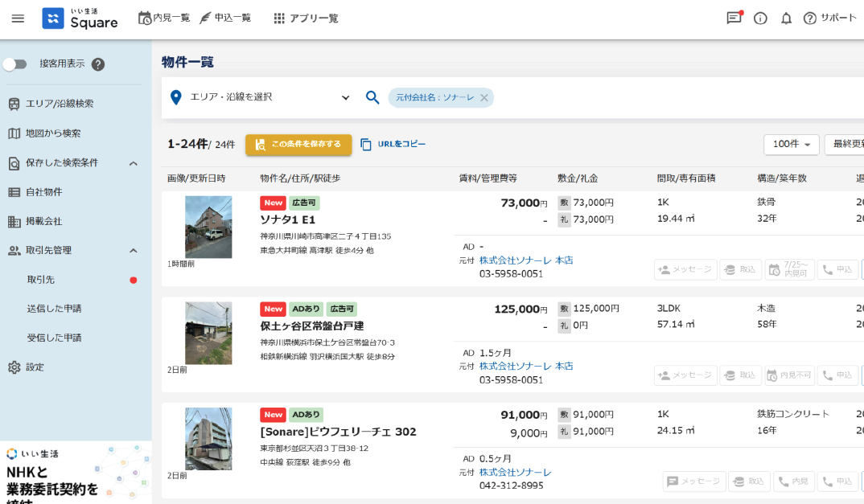Click 賃料/管理費等 column header
The image size is (864, 504).
tap(488, 178)
